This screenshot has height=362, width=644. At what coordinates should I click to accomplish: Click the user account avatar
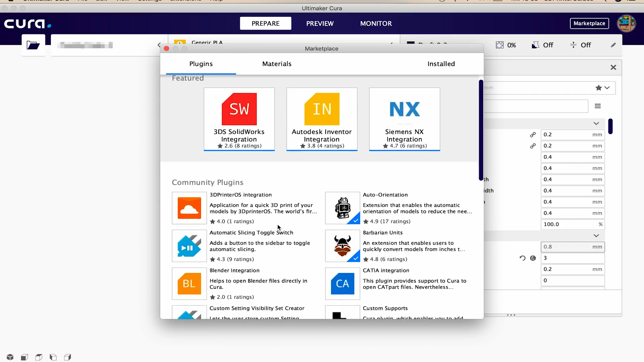pyautogui.click(x=626, y=23)
